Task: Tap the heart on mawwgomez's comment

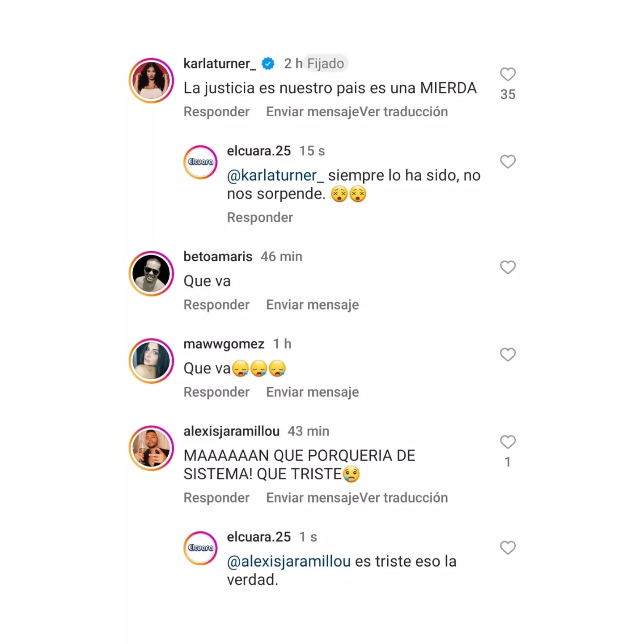Action: click(508, 355)
